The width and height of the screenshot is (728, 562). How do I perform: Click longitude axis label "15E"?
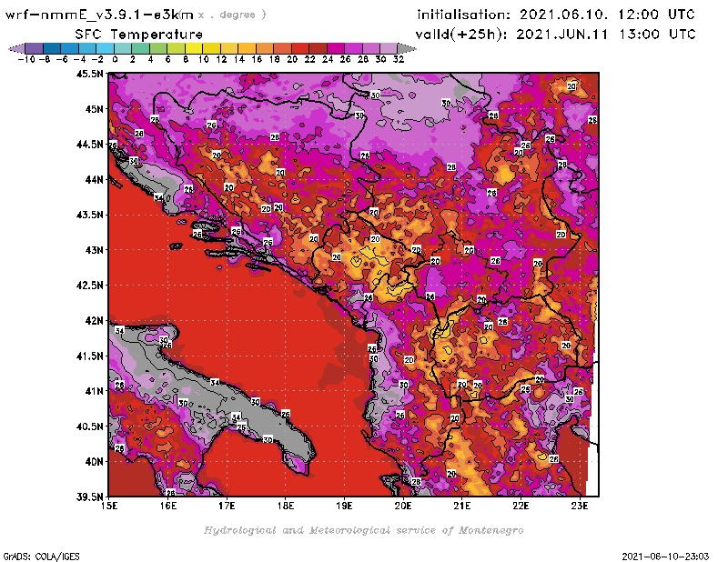109,506
